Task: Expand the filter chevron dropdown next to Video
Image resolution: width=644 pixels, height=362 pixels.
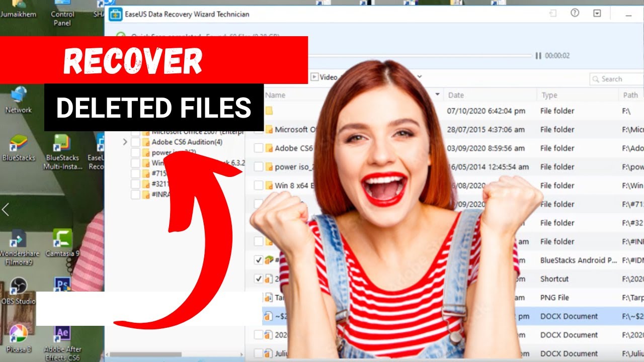Action: point(419,77)
